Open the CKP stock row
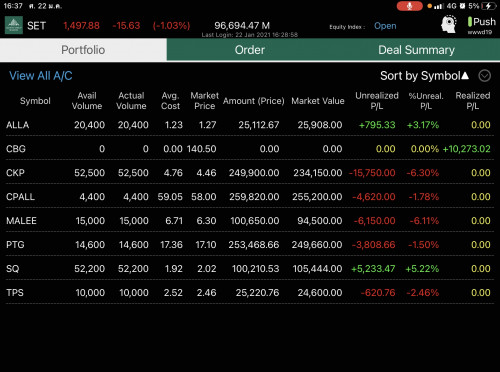 tap(250, 173)
